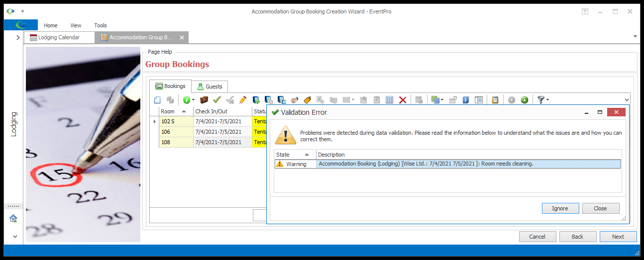The image size is (644, 260).
Task: Open the filter funnel dropdown arrow
Action: 547,100
